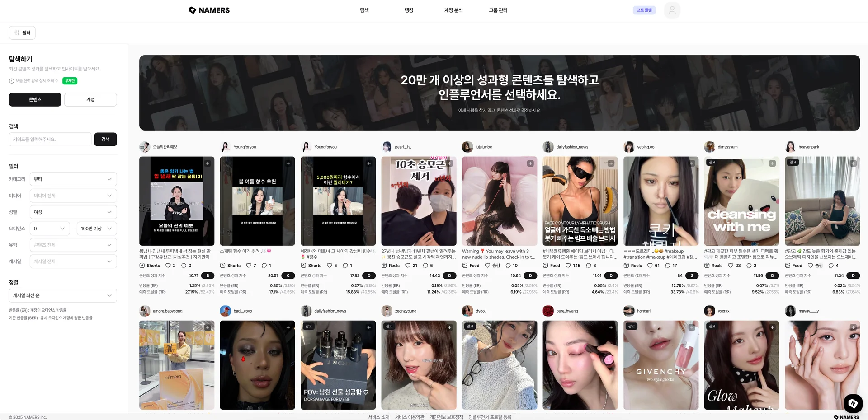Open 인플루언서 프로필 등록 footer link
This screenshot has width=868, height=420.
[490, 417]
